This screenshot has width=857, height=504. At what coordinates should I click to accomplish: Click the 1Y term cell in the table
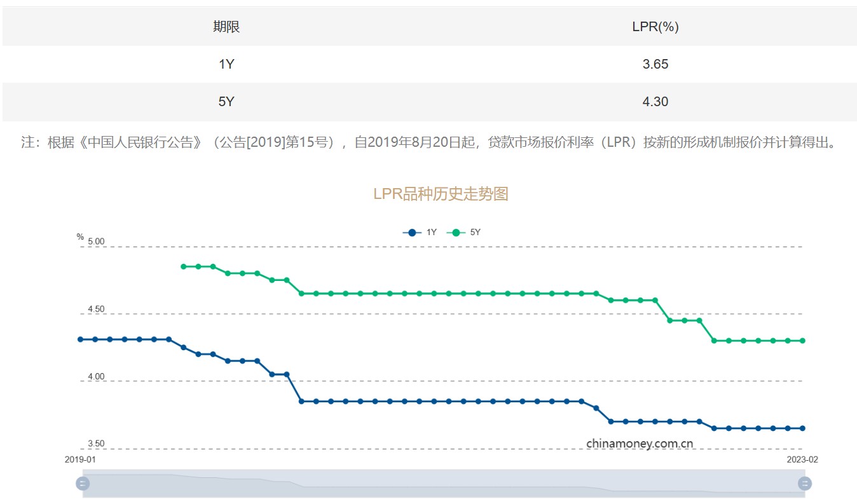pos(226,64)
